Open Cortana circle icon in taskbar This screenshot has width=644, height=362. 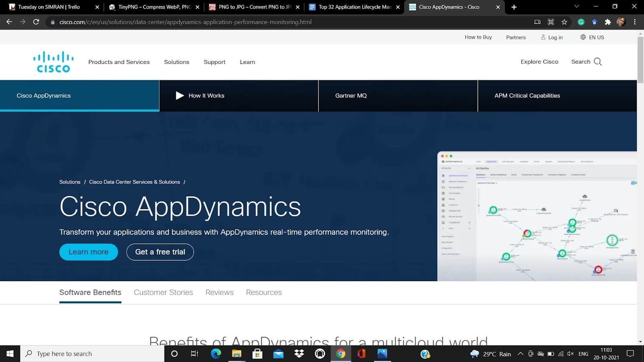(x=174, y=354)
